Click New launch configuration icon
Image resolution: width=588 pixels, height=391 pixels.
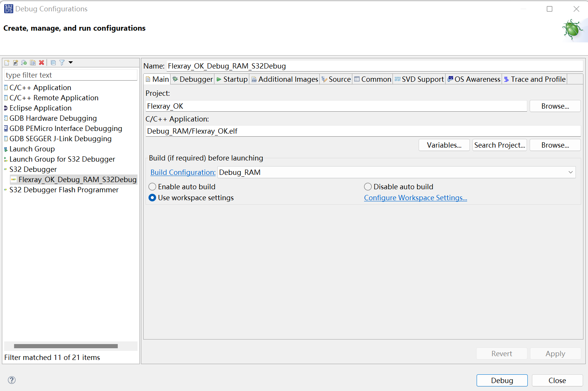[7, 62]
